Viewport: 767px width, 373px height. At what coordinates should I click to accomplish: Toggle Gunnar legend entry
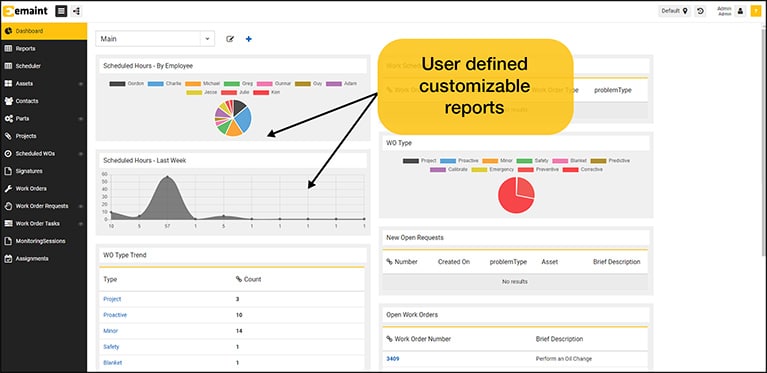click(x=275, y=84)
